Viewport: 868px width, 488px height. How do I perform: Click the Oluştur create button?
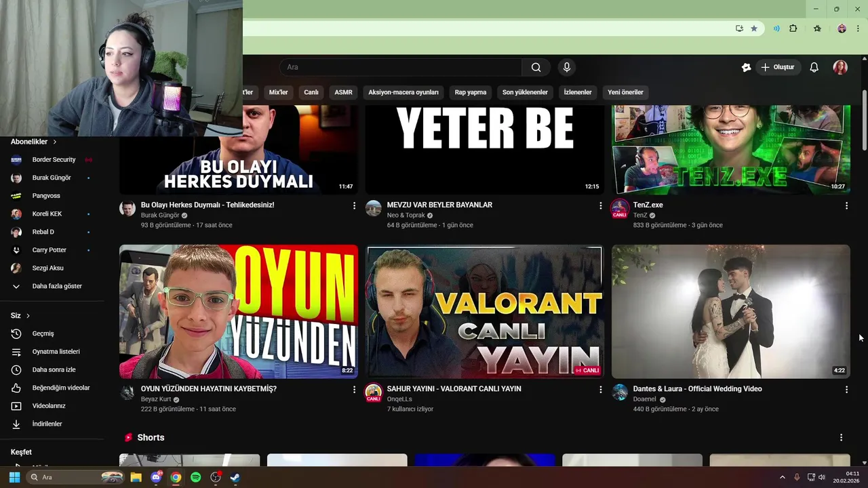click(x=777, y=67)
